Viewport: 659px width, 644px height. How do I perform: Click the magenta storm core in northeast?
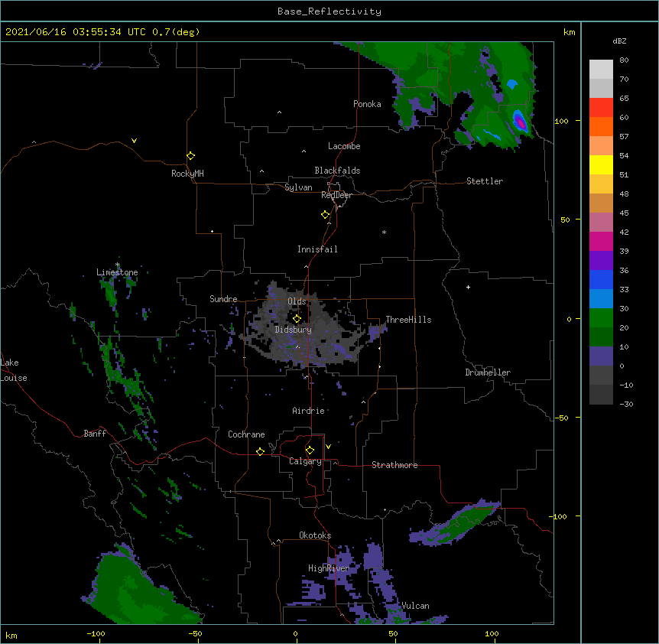(x=521, y=122)
